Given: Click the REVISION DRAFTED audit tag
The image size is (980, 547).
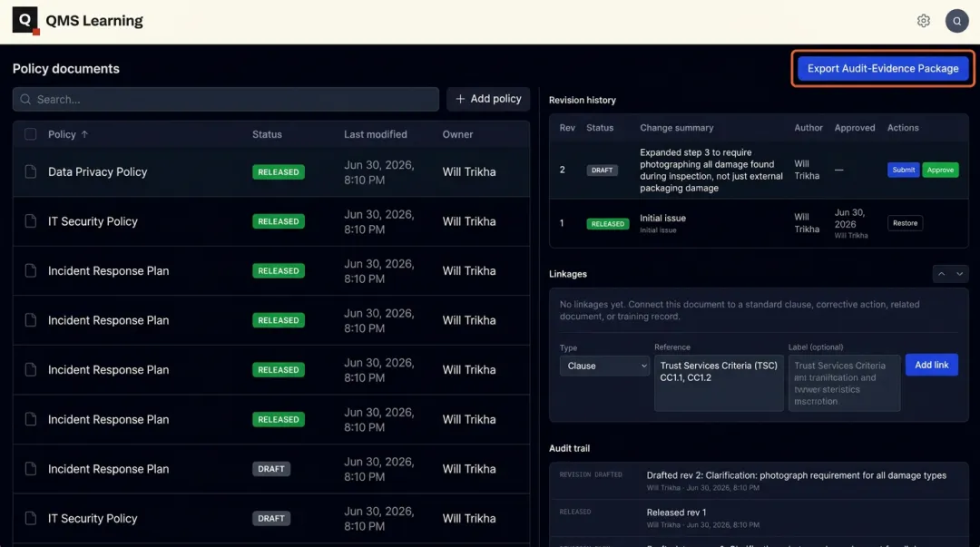Looking at the screenshot, I should coord(591,474).
